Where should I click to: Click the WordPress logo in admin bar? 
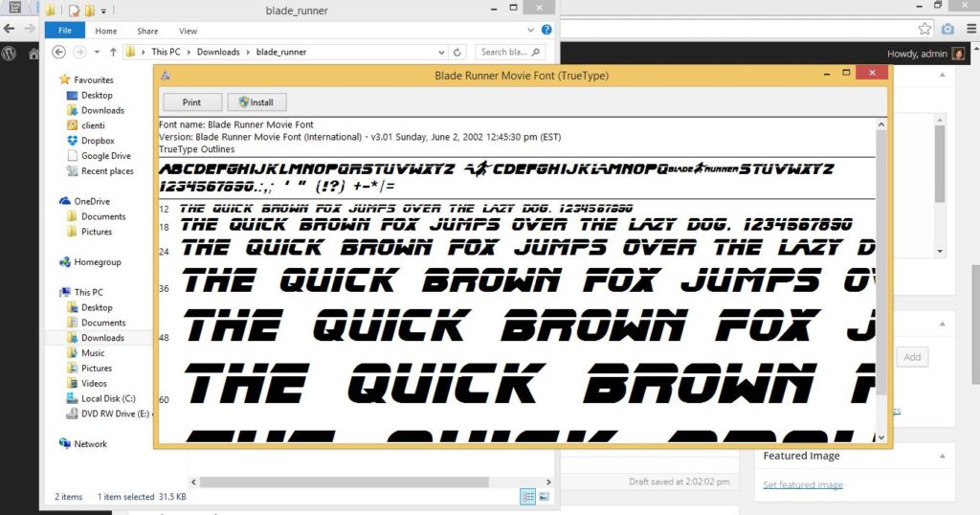tap(9, 54)
